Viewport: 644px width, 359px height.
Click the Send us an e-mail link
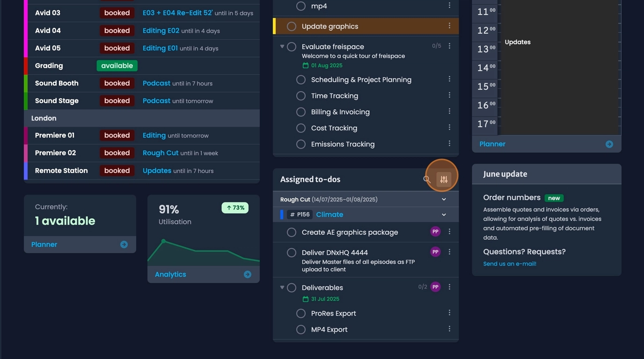pos(510,264)
